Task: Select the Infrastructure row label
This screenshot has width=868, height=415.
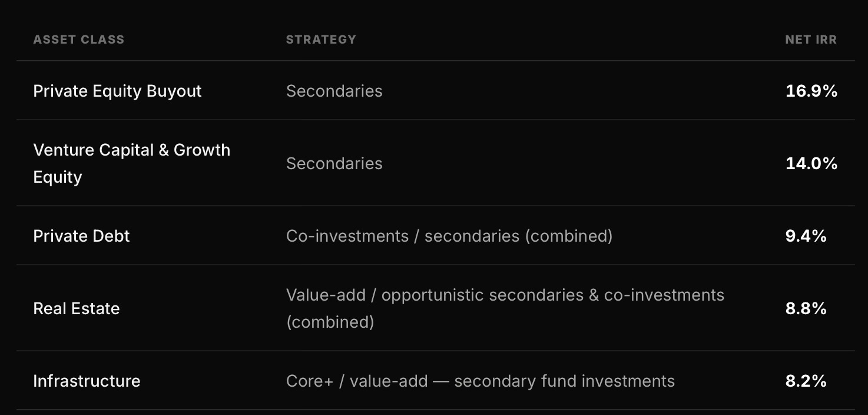Action: pos(87,381)
